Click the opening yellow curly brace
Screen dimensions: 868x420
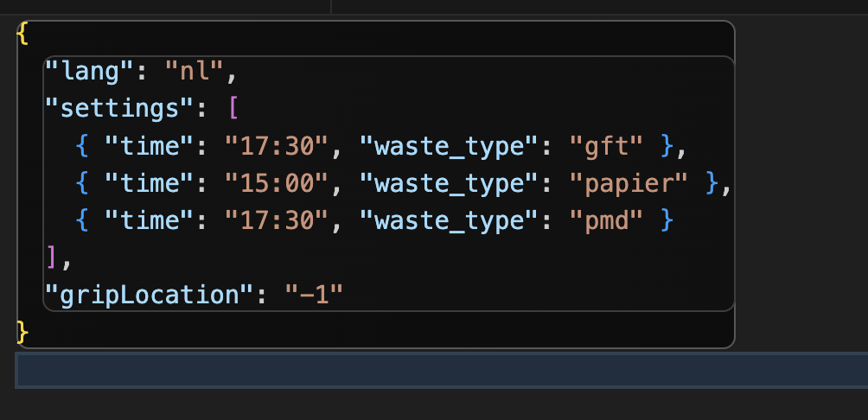pyautogui.click(x=22, y=35)
